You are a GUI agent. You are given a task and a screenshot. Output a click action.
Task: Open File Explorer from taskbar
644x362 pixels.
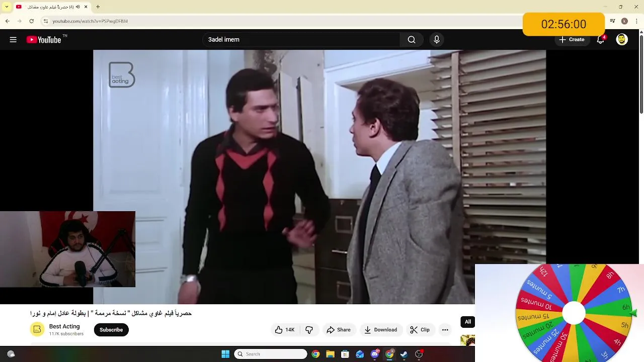point(330,354)
